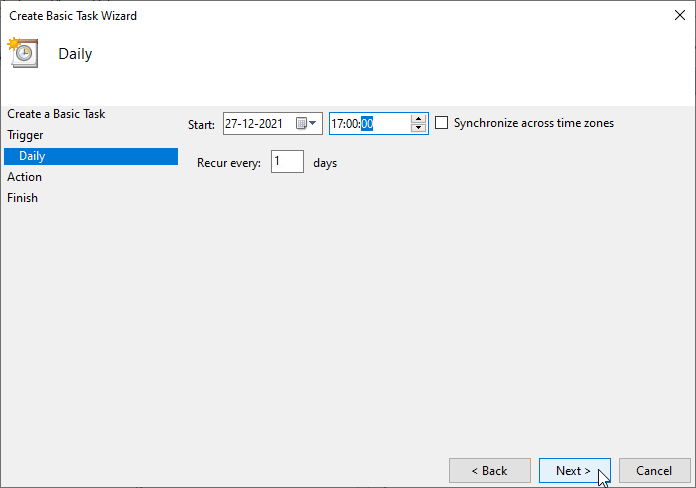
Task: Click the Recur every: label
Action: (229, 163)
